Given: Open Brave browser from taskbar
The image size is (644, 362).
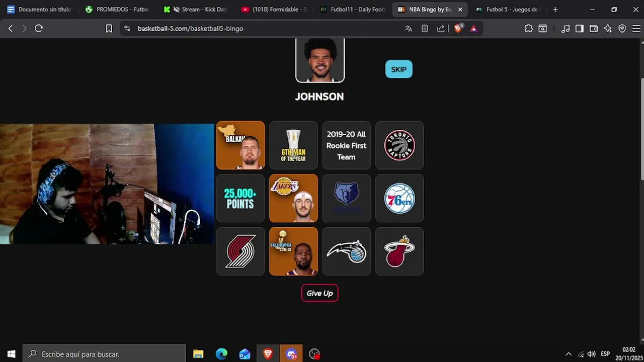Looking at the screenshot, I should click(x=268, y=354).
